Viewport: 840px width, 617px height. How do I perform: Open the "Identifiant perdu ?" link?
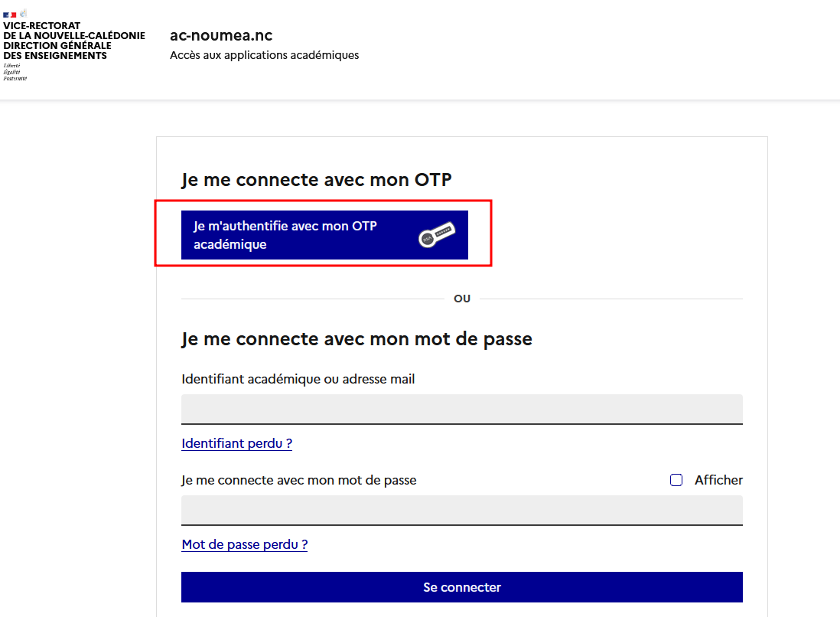pyautogui.click(x=236, y=443)
